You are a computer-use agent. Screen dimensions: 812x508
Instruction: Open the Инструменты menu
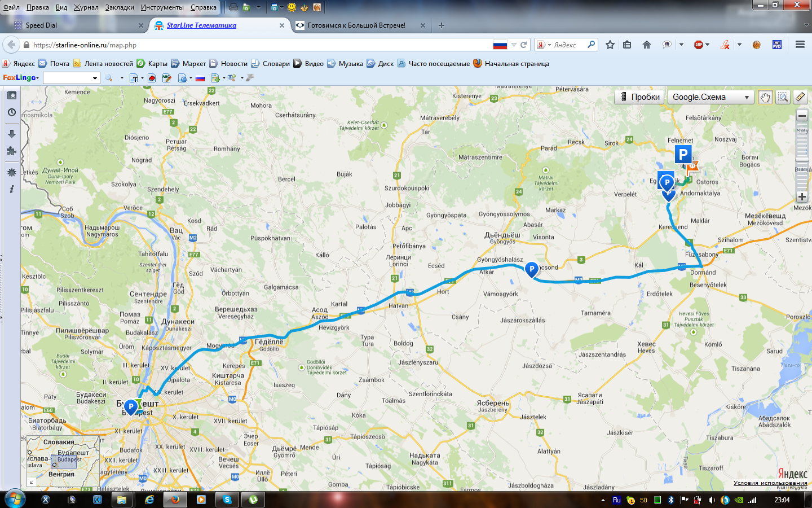162,7
